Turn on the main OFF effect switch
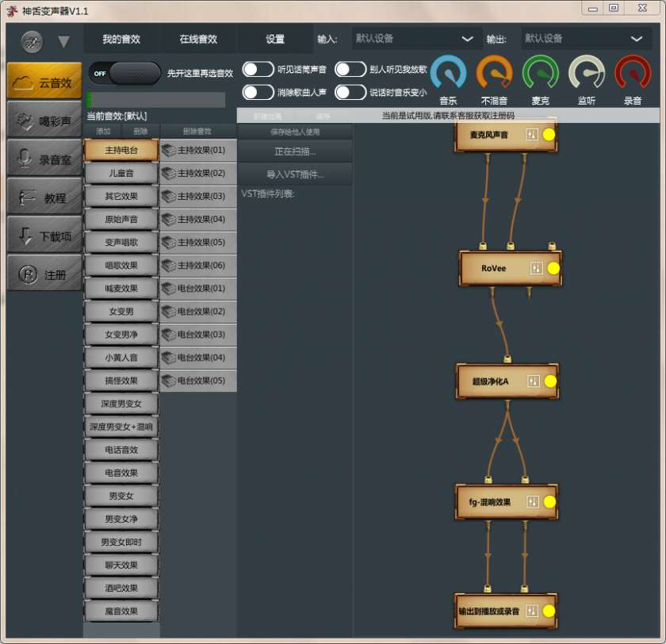The image size is (666, 644). [124, 73]
